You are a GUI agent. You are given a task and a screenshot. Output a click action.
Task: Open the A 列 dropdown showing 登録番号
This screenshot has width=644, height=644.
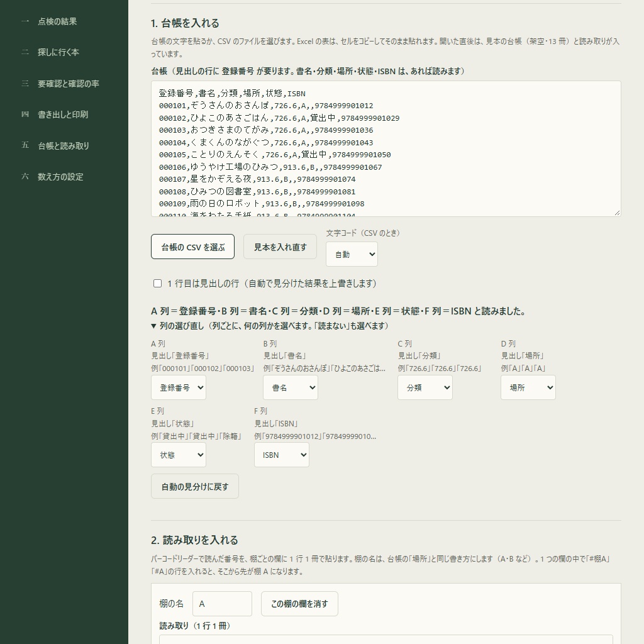179,387
